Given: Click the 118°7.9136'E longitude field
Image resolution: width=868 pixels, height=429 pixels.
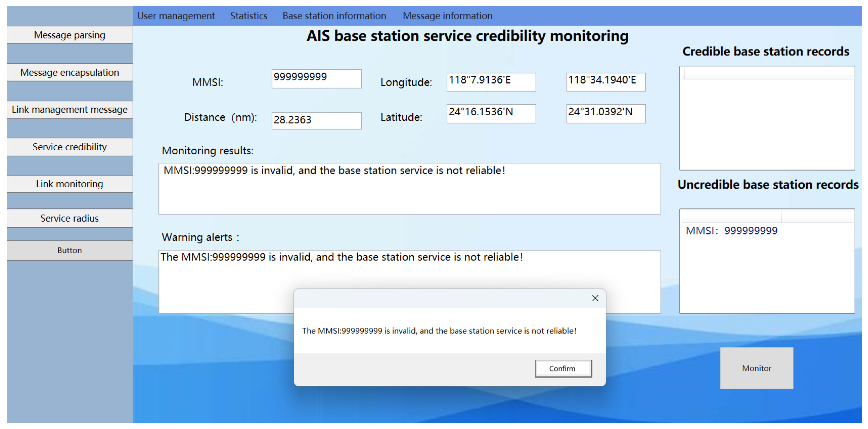Looking at the screenshot, I should tap(491, 82).
